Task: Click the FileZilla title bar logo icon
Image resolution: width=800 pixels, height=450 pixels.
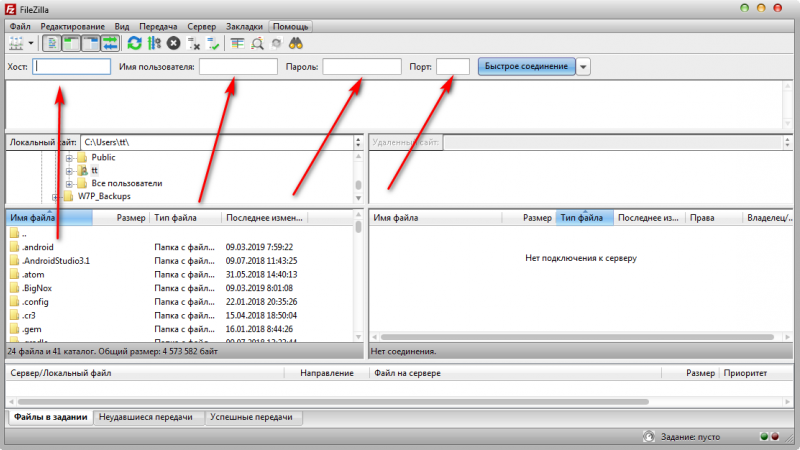Action: [x=10, y=10]
